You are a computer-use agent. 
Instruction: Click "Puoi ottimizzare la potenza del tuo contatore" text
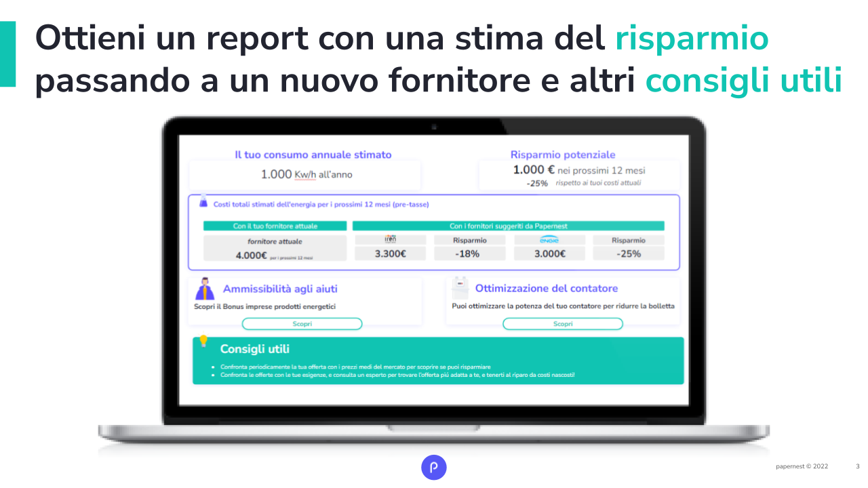[563, 306]
